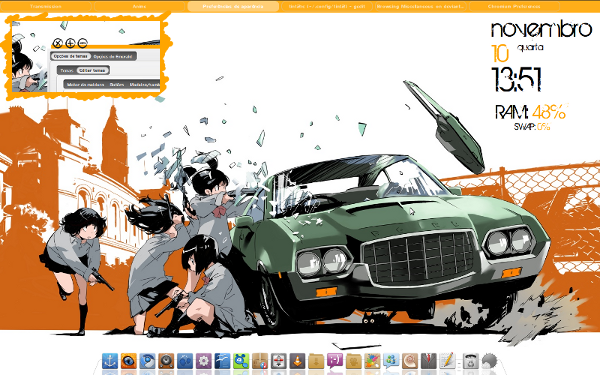Viewport: 600px width, 375px height.
Task: Launch the purple smiley chat icon
Action: (x=335, y=361)
